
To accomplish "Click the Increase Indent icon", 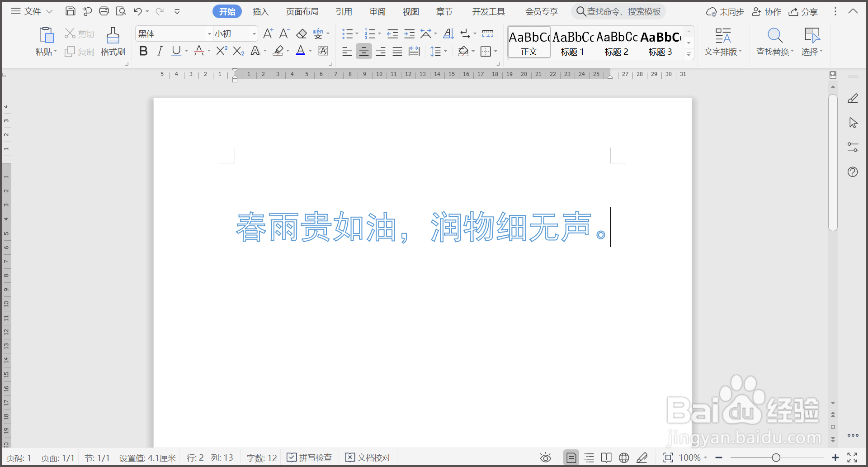I will [409, 33].
